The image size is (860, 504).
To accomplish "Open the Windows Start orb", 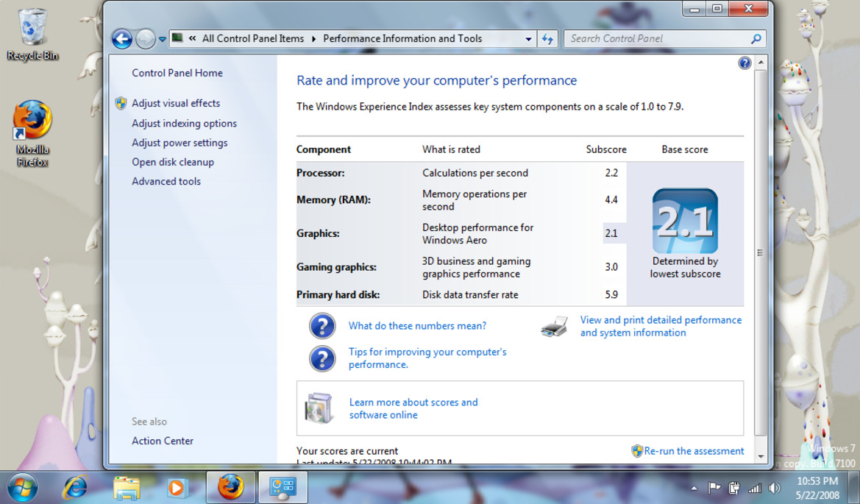I will click(23, 488).
